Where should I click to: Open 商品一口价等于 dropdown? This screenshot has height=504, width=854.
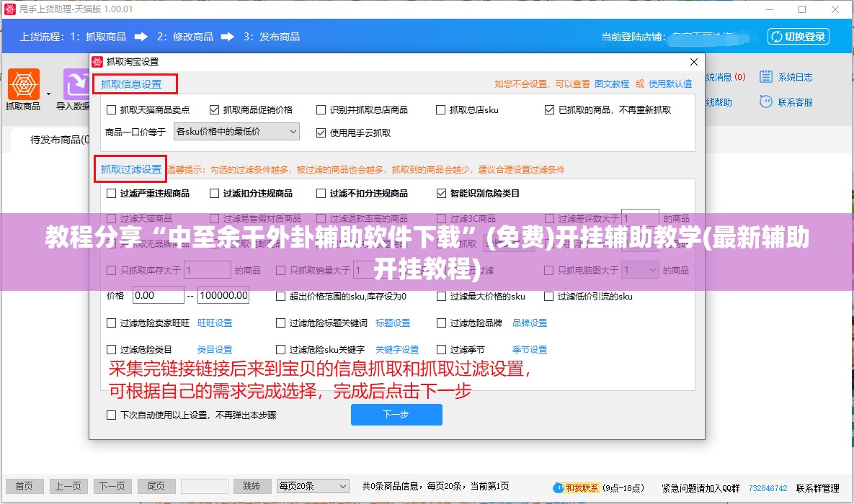click(236, 132)
